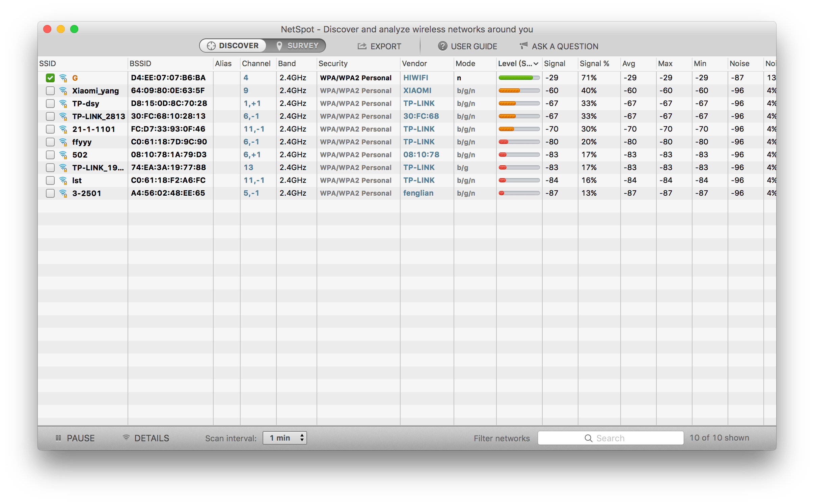
Task: Click the question mark User Guide icon
Action: tap(442, 46)
